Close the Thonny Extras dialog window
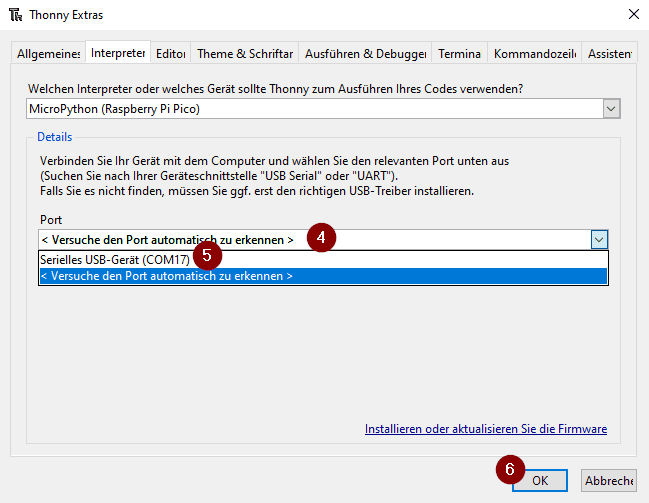This screenshot has width=649, height=503. tap(632, 15)
